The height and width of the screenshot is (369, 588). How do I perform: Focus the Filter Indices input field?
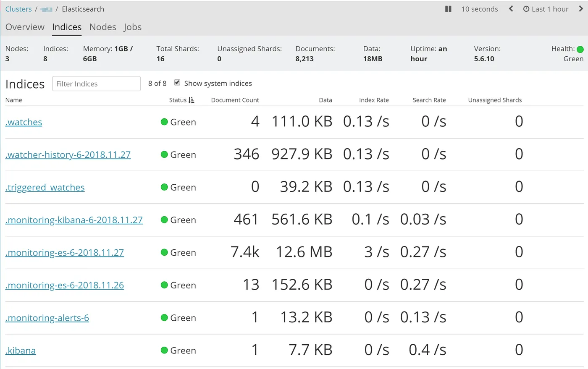pos(96,84)
